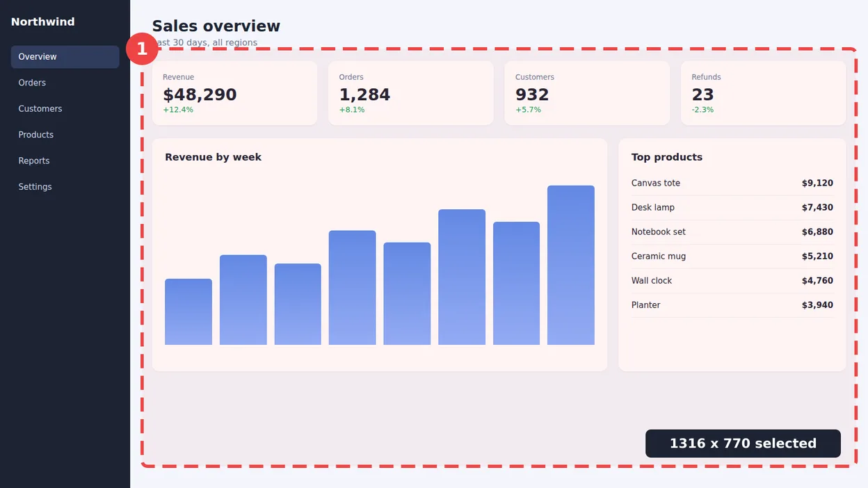Click the +12.4% revenue change

point(178,110)
